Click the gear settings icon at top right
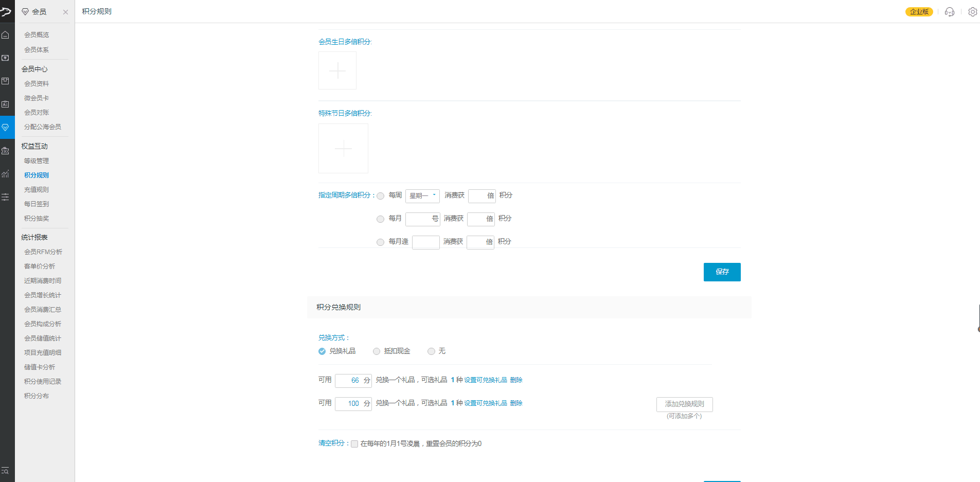 click(972, 12)
